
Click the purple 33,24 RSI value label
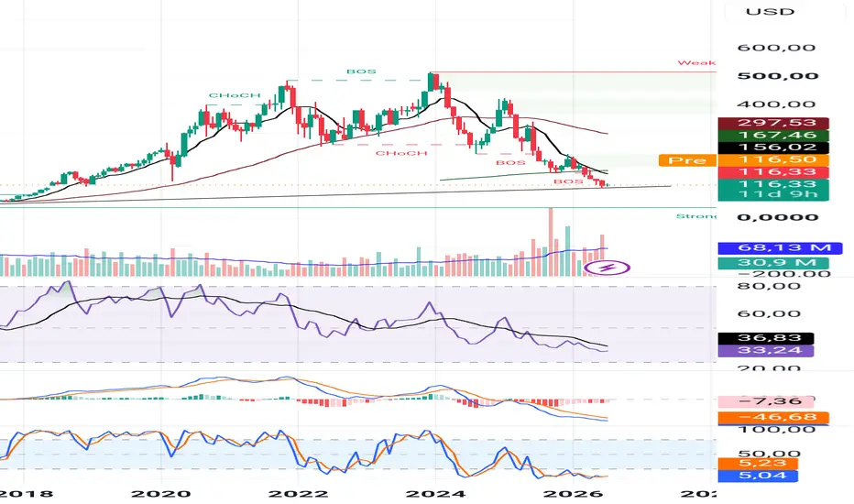click(766, 350)
